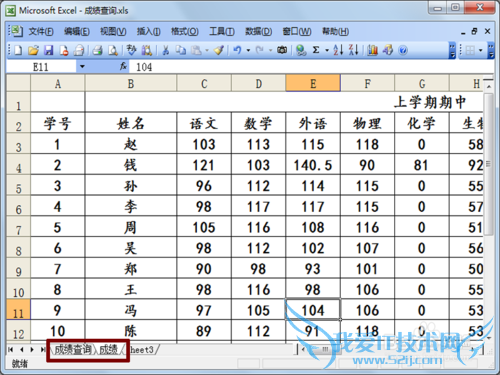500x375 pixels.
Task: Open the 视图(V) menu
Action: pyautogui.click(x=113, y=31)
